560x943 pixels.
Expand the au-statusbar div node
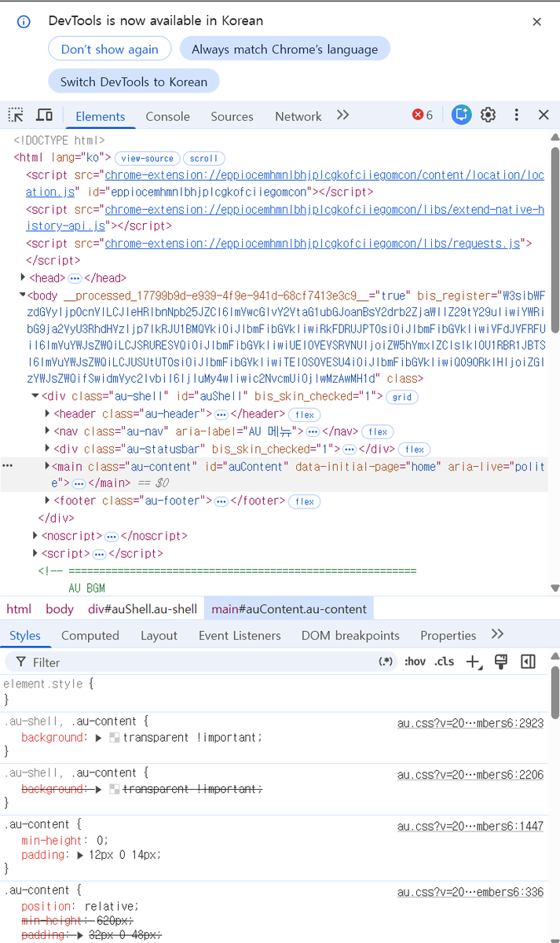click(x=48, y=449)
